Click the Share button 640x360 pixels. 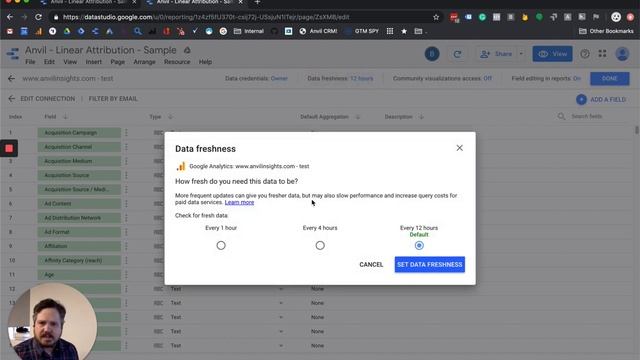click(496, 54)
